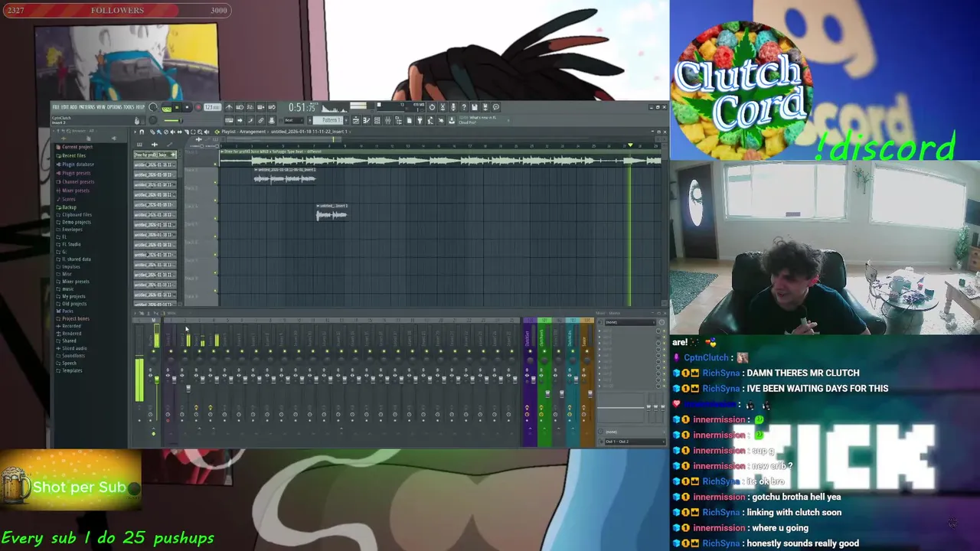This screenshot has width=980, height=551.
Task: Click the long audio clip on playlist track 1
Action: point(440,158)
